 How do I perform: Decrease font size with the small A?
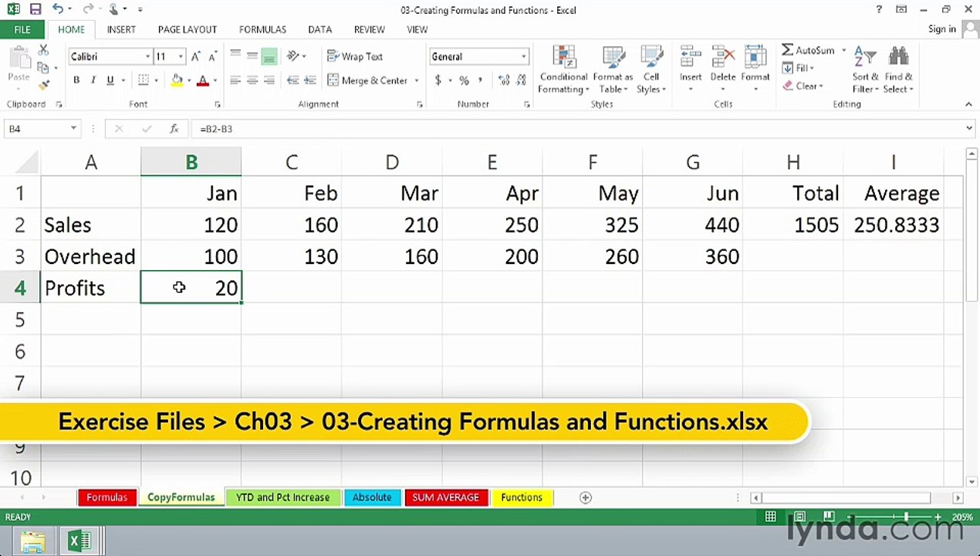pos(211,56)
